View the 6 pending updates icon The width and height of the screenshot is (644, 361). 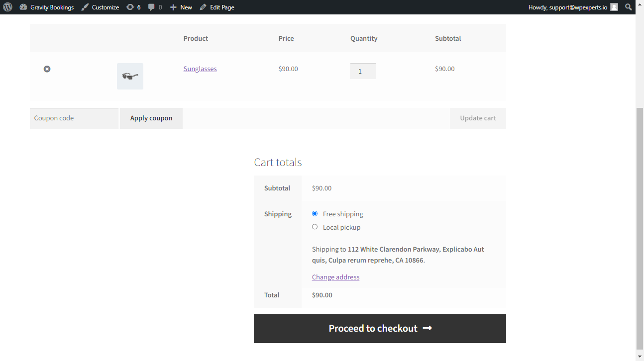tap(130, 7)
